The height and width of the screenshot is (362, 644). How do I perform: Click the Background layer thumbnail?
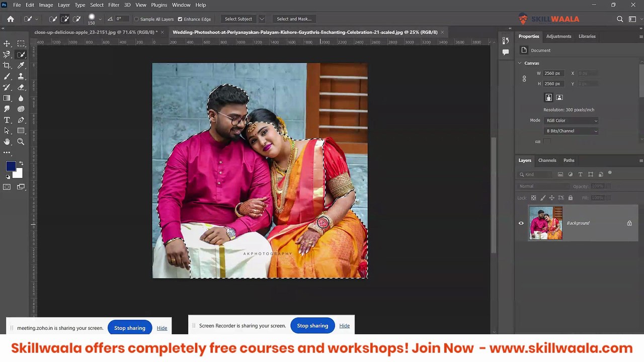click(545, 223)
